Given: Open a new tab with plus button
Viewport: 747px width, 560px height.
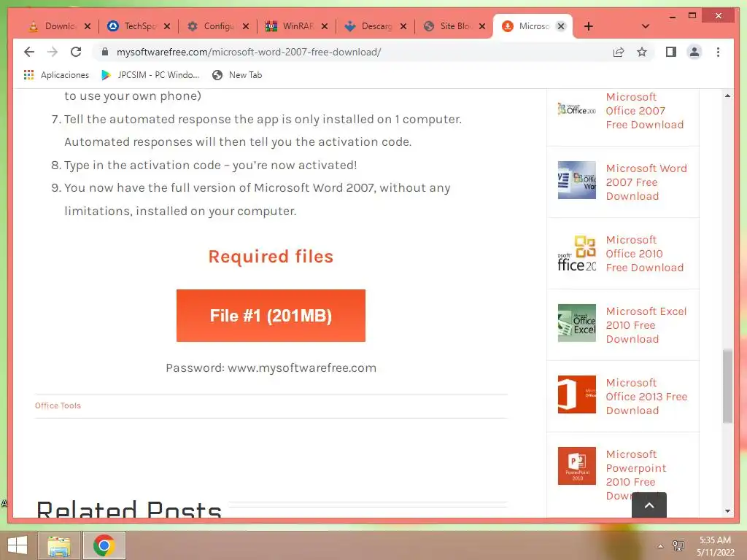Looking at the screenshot, I should pos(589,26).
